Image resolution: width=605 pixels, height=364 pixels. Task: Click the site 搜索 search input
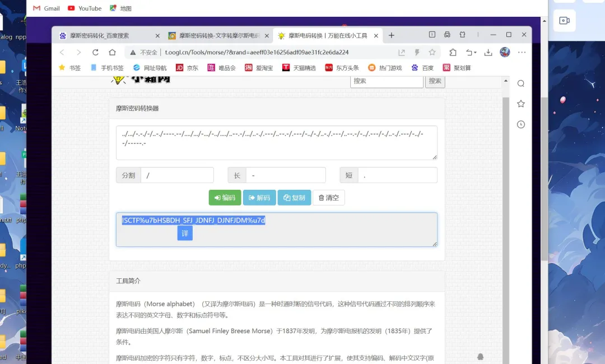tap(387, 81)
